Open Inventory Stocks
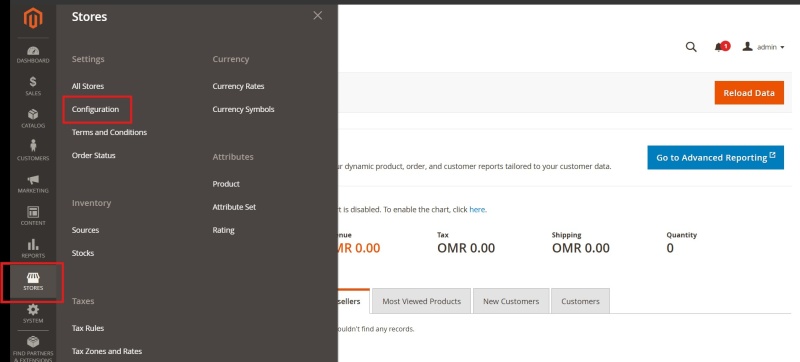 tap(83, 253)
